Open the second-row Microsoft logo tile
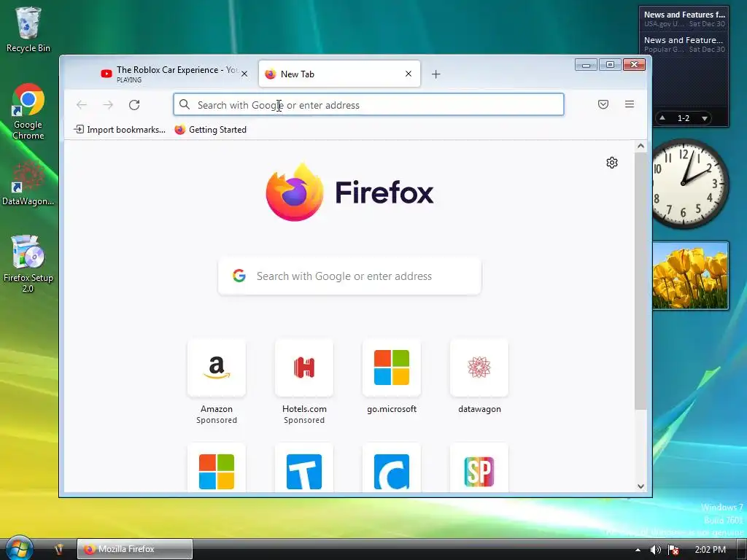747x560 pixels. point(217,469)
